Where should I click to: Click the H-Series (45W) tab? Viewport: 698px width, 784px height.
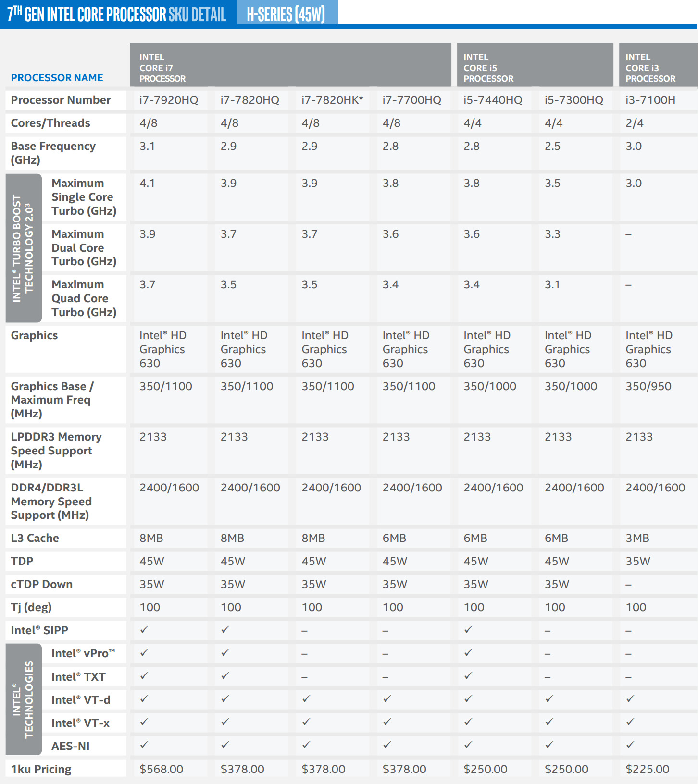(x=287, y=13)
